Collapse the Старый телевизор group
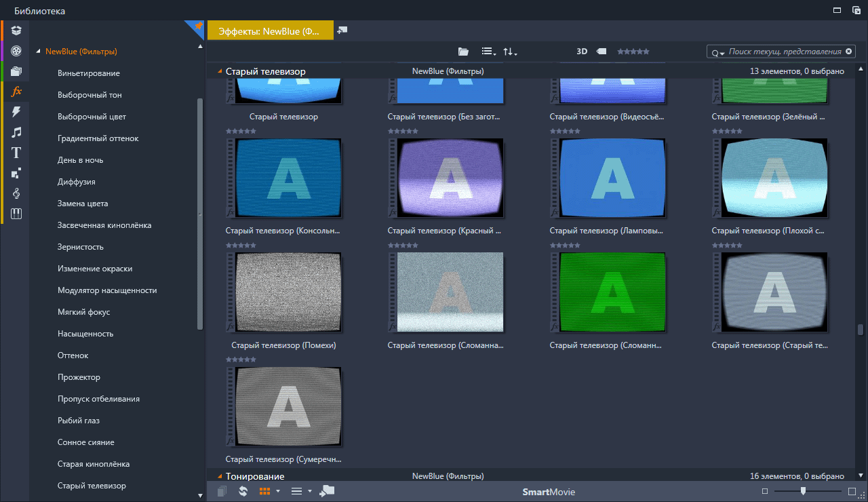The image size is (868, 502). [x=220, y=71]
